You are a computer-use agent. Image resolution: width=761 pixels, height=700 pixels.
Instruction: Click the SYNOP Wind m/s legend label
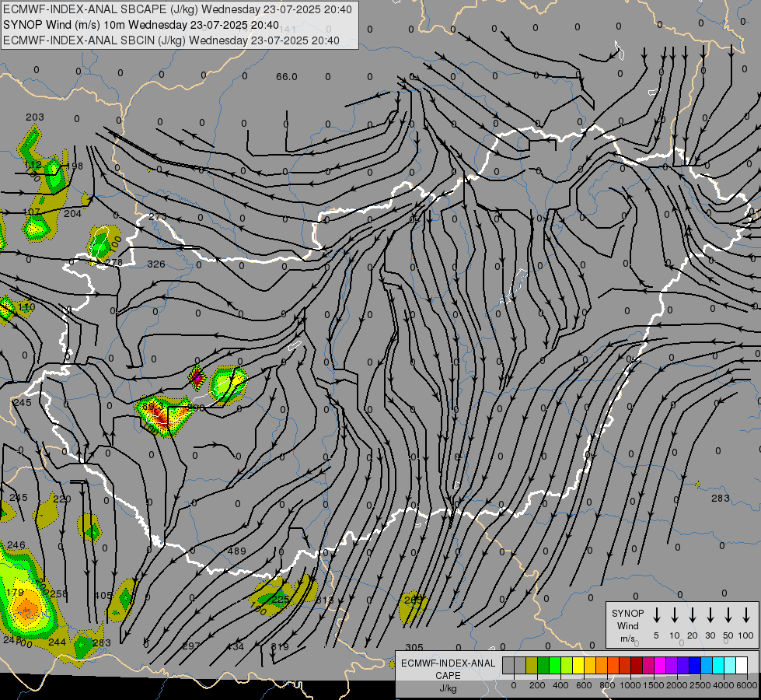pos(627,625)
